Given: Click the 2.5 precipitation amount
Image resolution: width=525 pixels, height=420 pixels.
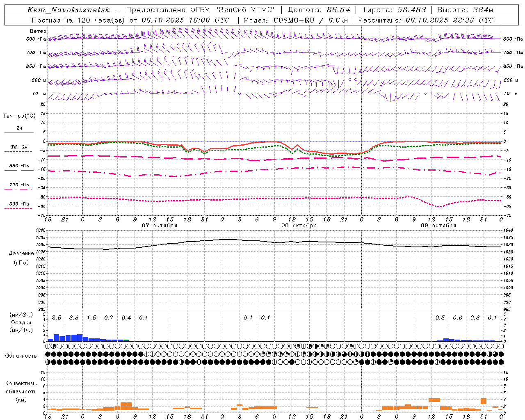Looking at the screenshot, I should [x=56, y=317].
